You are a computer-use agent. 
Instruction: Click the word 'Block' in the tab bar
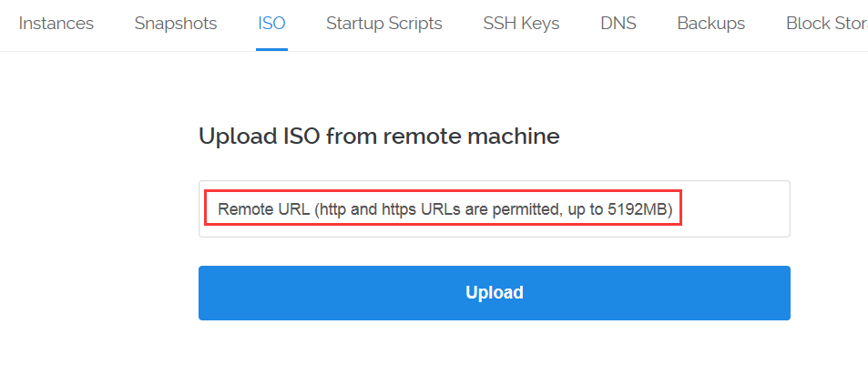806,24
